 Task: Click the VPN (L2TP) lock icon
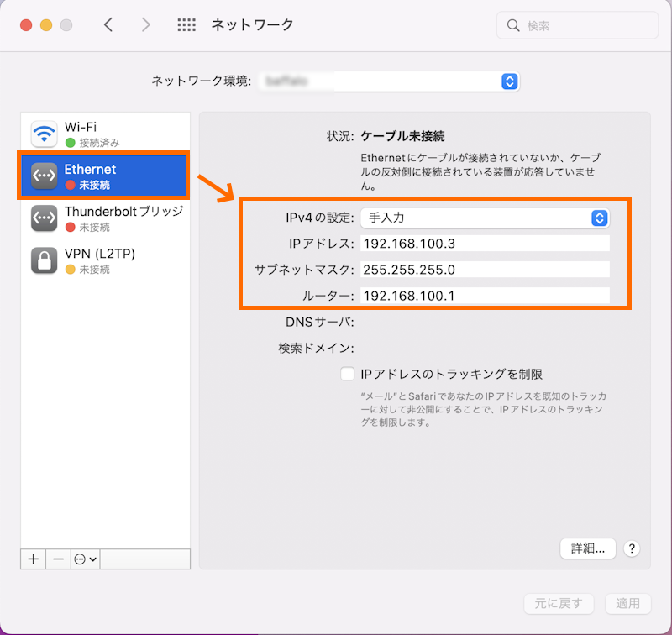pos(44,260)
